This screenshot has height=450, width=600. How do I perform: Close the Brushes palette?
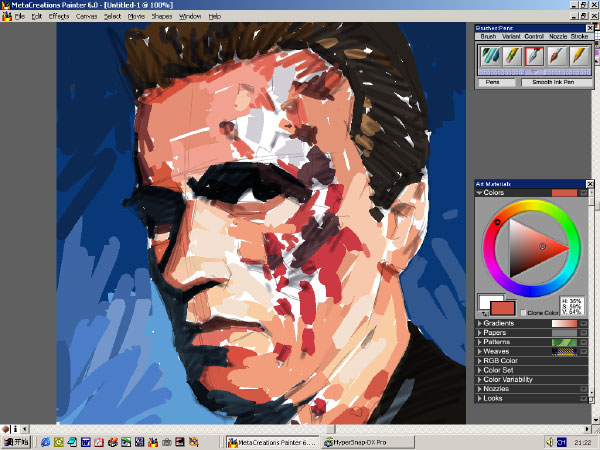590,28
